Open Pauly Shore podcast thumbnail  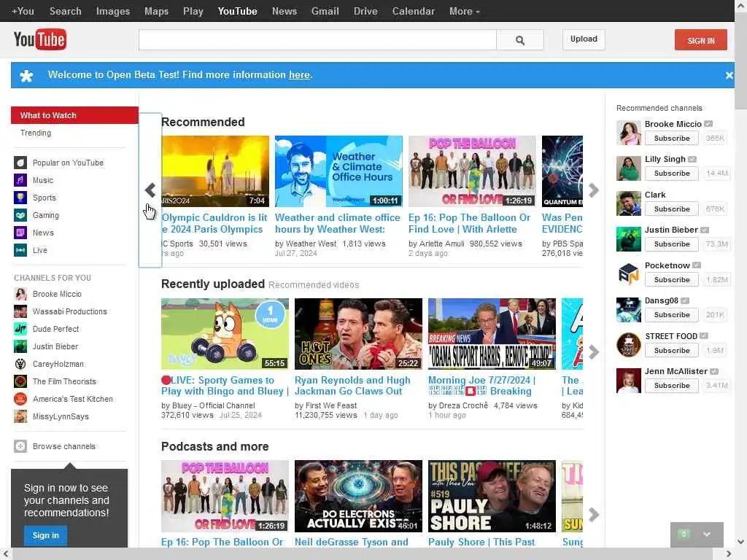coord(492,496)
